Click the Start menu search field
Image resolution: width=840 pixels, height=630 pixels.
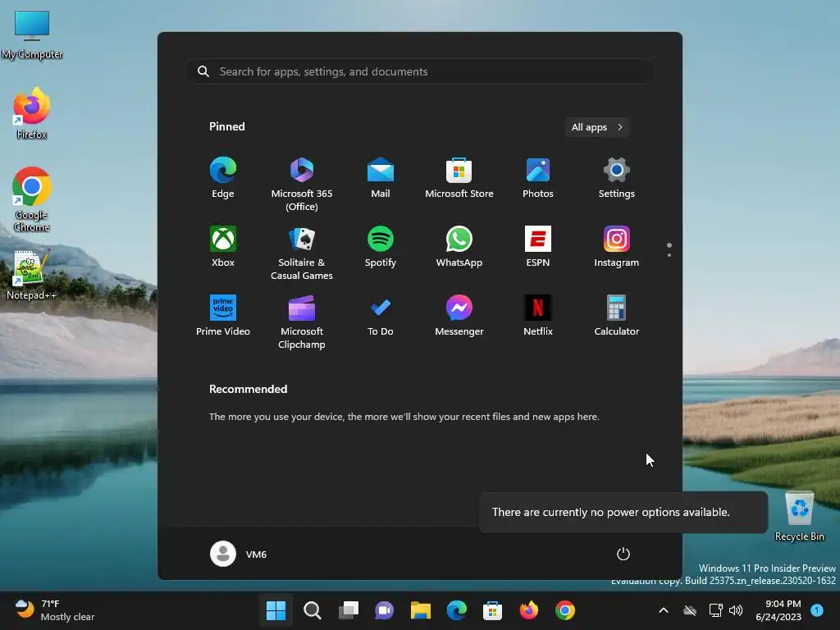pos(420,72)
